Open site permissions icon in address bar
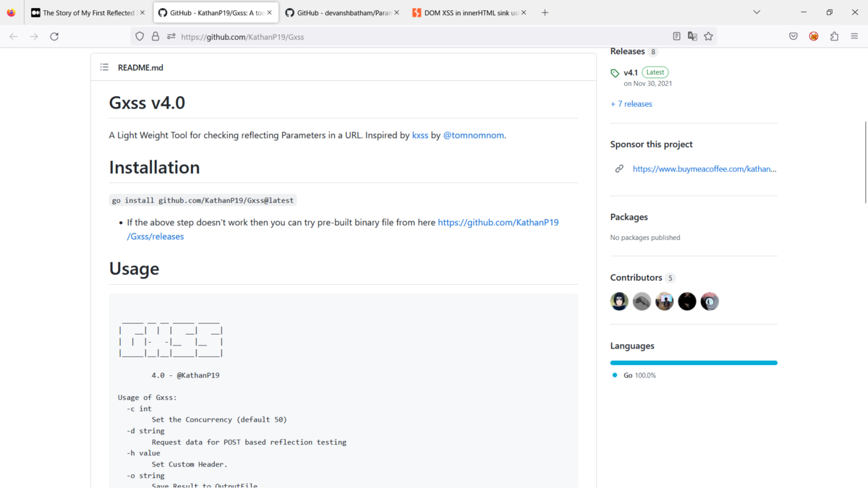The height and width of the screenshot is (488, 868). click(x=171, y=36)
